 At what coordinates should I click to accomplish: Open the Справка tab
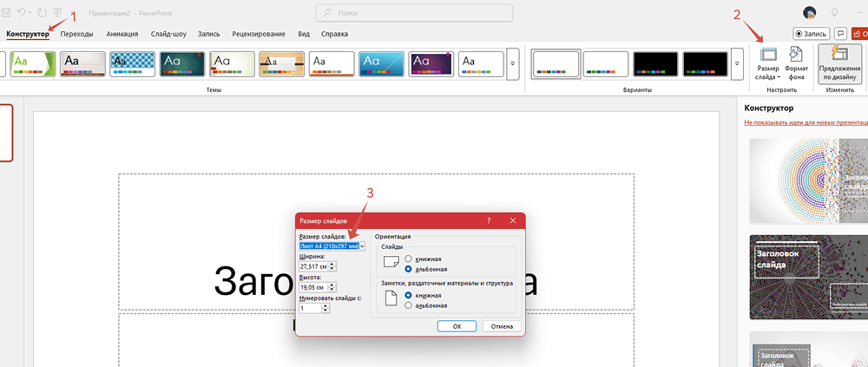(x=335, y=34)
